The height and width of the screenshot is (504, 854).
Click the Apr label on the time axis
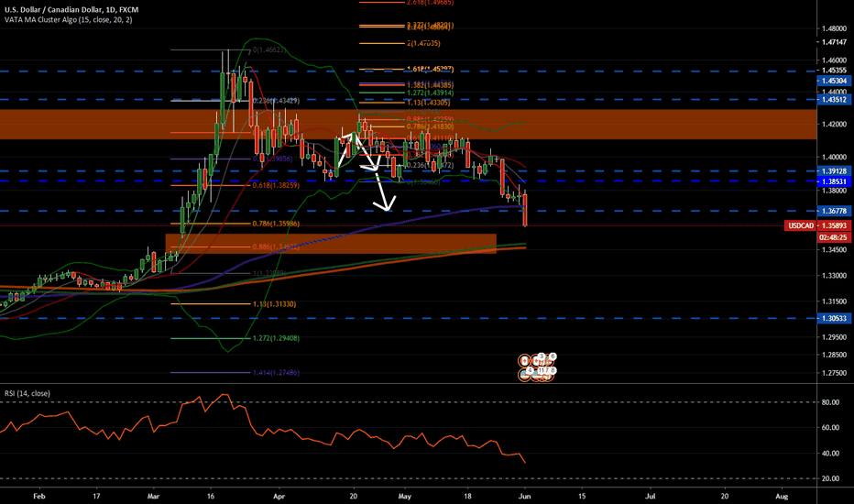(x=279, y=497)
